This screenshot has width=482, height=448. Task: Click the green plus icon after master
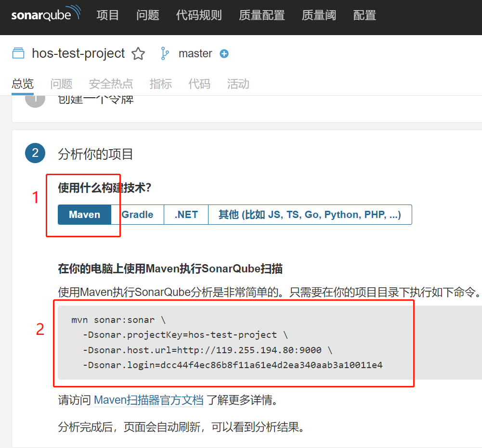click(x=224, y=54)
